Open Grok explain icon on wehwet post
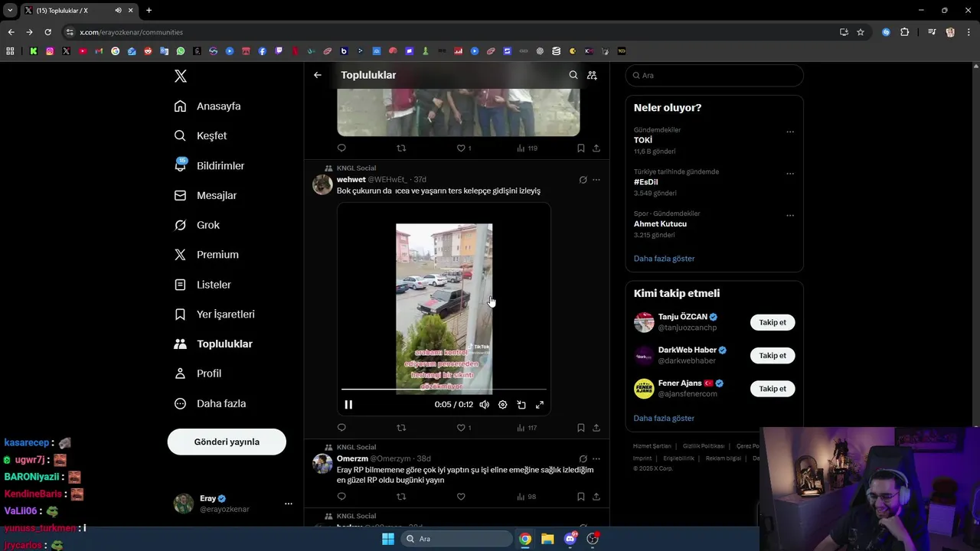 pos(583,180)
